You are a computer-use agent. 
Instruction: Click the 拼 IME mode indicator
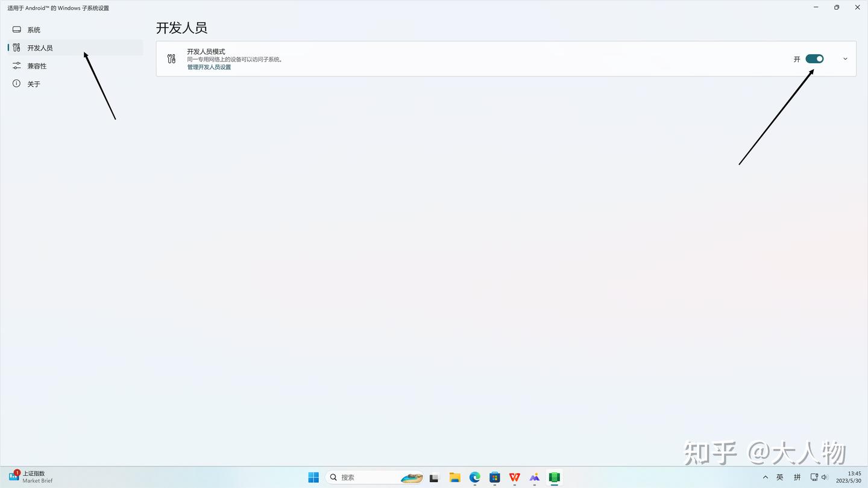tap(797, 477)
